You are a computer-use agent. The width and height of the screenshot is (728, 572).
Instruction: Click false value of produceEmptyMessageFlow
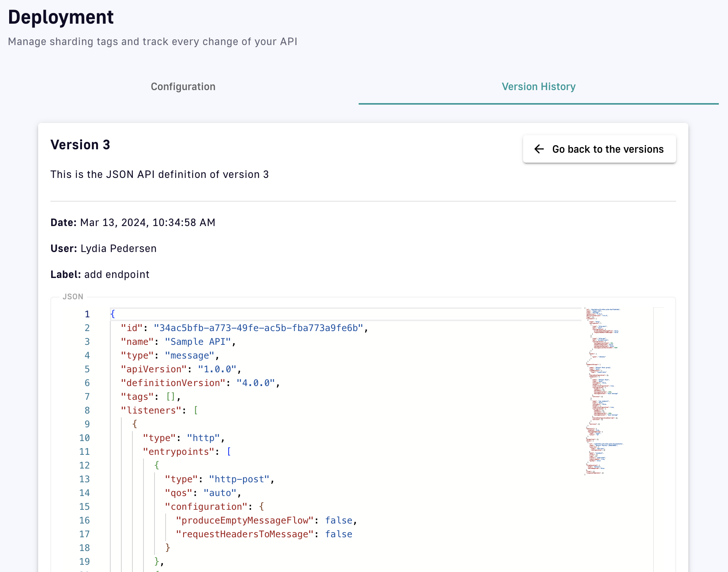pyautogui.click(x=338, y=520)
